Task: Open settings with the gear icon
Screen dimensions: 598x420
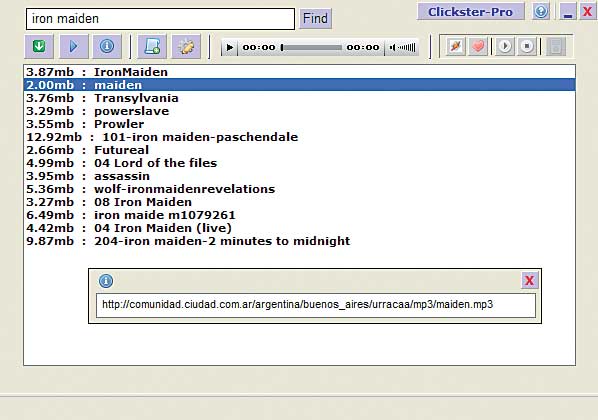Action: [x=186, y=47]
